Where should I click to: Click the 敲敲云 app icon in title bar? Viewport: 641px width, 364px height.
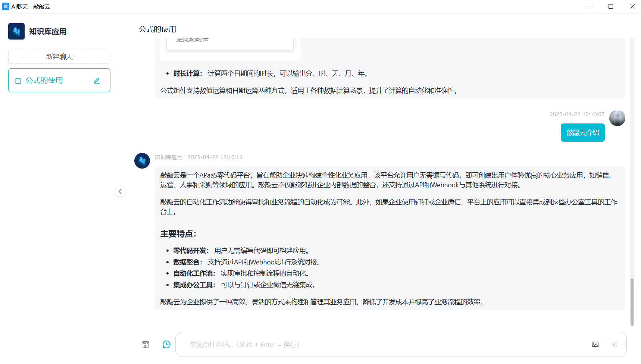click(6, 6)
